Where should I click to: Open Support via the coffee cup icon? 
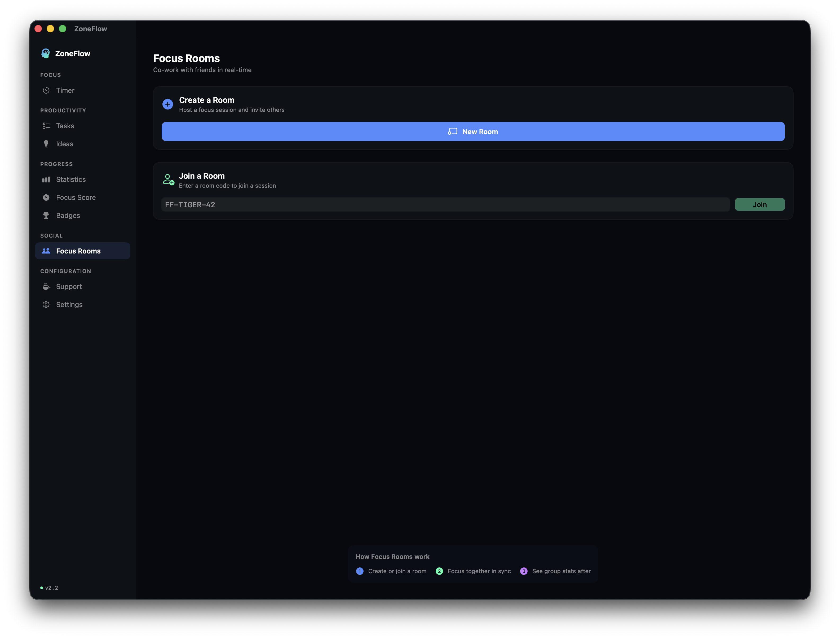[46, 286]
